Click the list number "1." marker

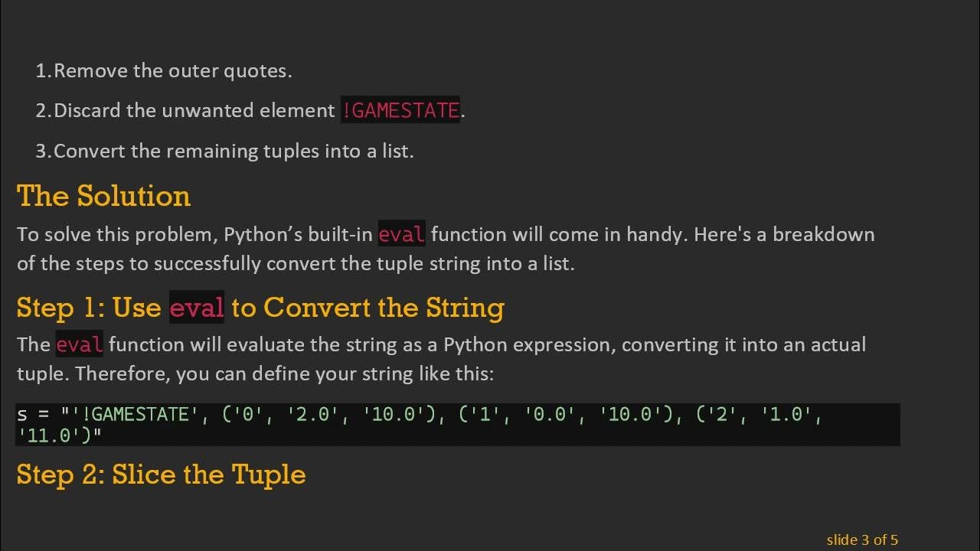coord(43,71)
